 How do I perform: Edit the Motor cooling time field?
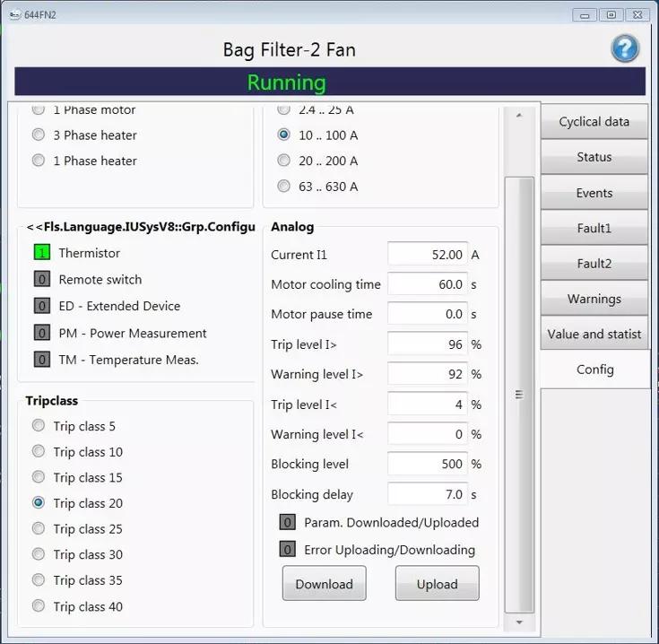(x=428, y=283)
